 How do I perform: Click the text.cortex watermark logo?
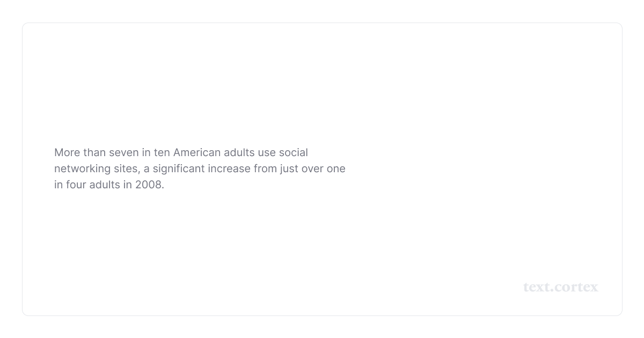[560, 287]
